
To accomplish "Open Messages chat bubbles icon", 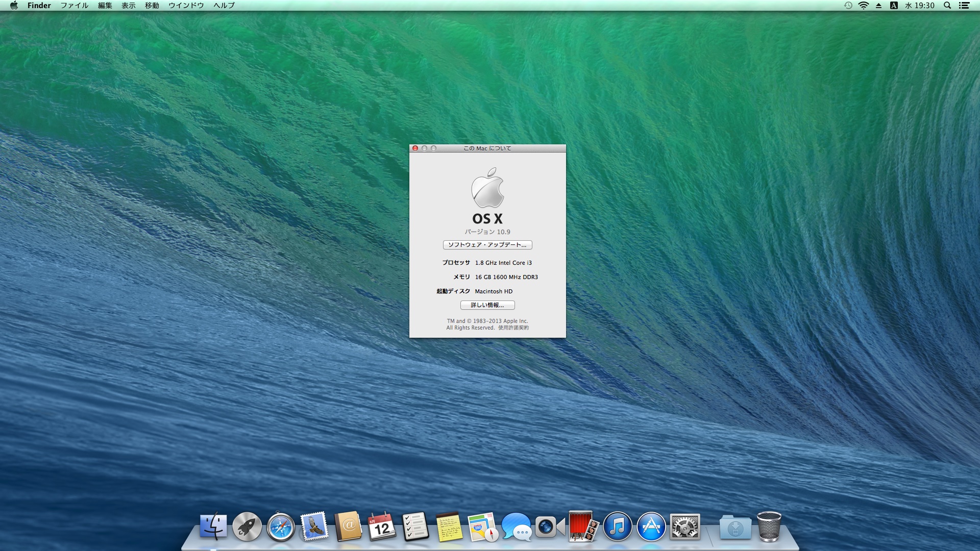I will point(517,527).
